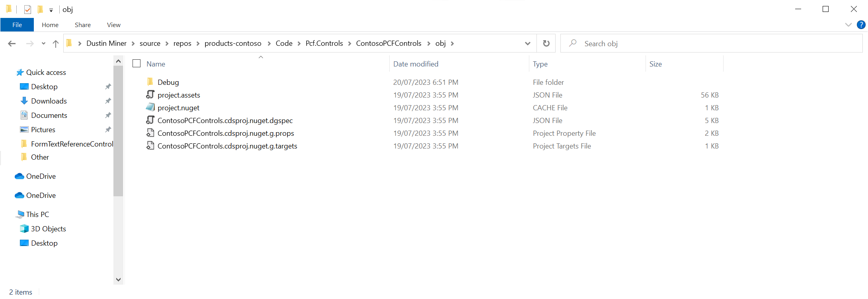Open the Help question mark icon
Image resolution: width=868 pixels, height=299 pixels.
[861, 25]
